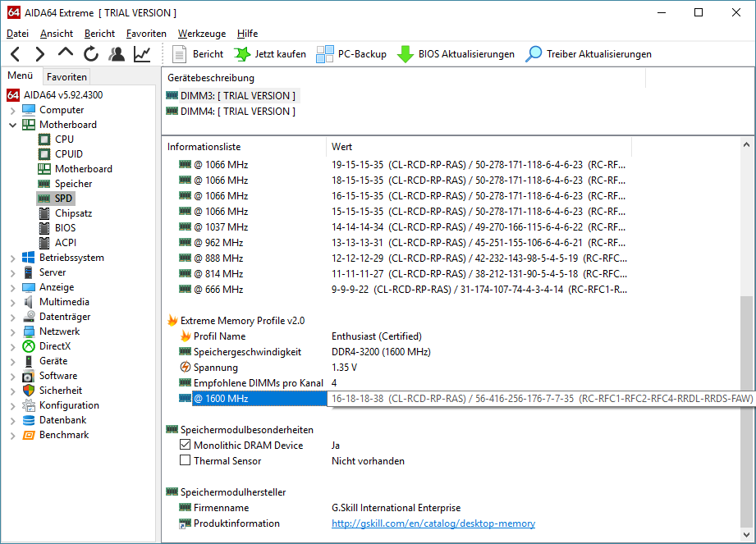Refresh the page with the circular arrow icon
This screenshot has width=756, height=544.
click(x=90, y=54)
